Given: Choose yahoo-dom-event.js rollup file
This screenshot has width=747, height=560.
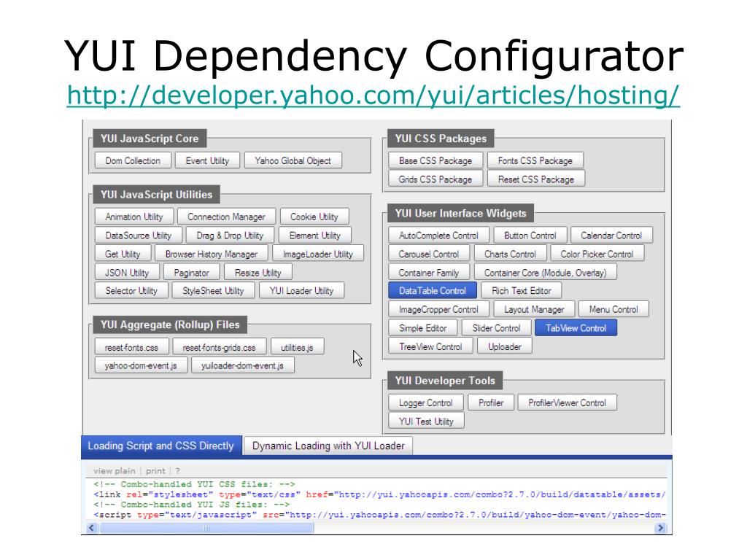Looking at the screenshot, I should click(141, 365).
